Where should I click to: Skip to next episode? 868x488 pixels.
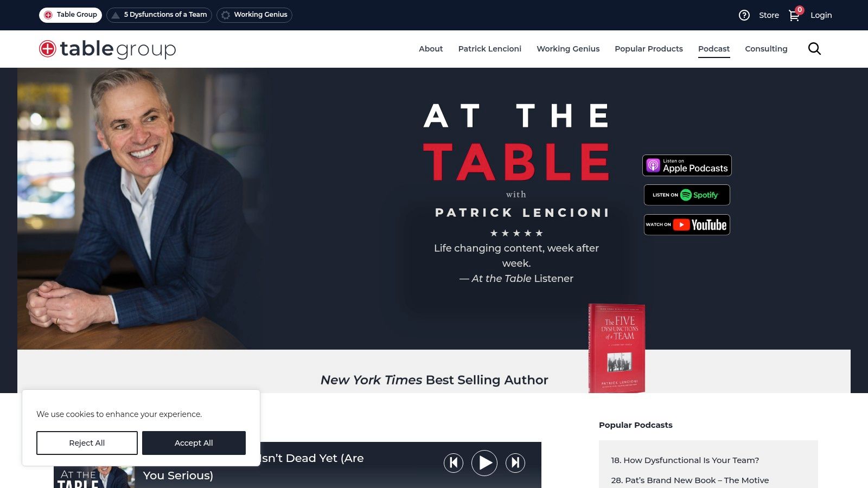tap(515, 463)
